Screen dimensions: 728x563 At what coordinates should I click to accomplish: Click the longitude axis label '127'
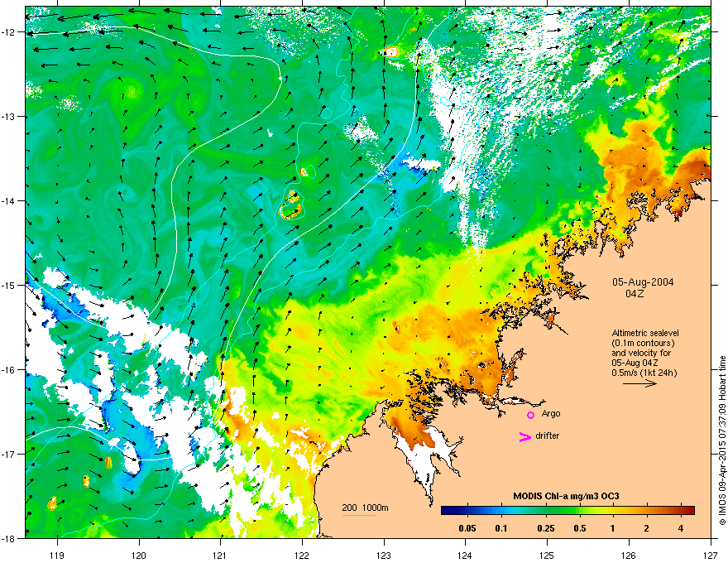710,555
